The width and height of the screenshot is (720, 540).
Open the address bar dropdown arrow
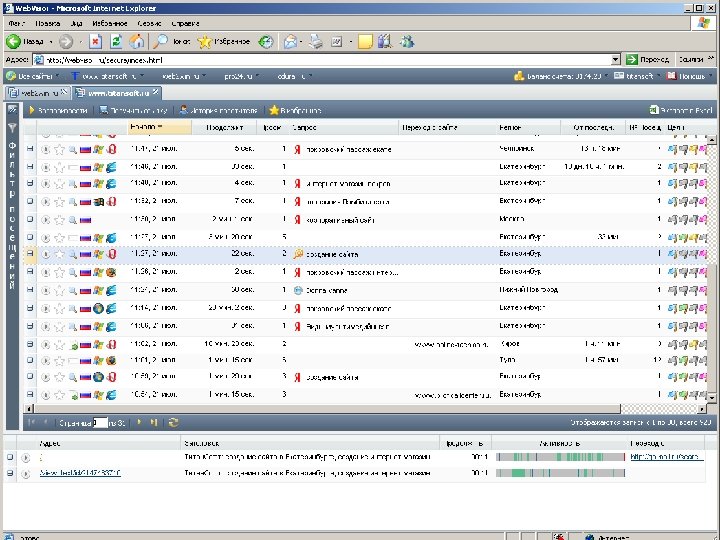coord(615,60)
